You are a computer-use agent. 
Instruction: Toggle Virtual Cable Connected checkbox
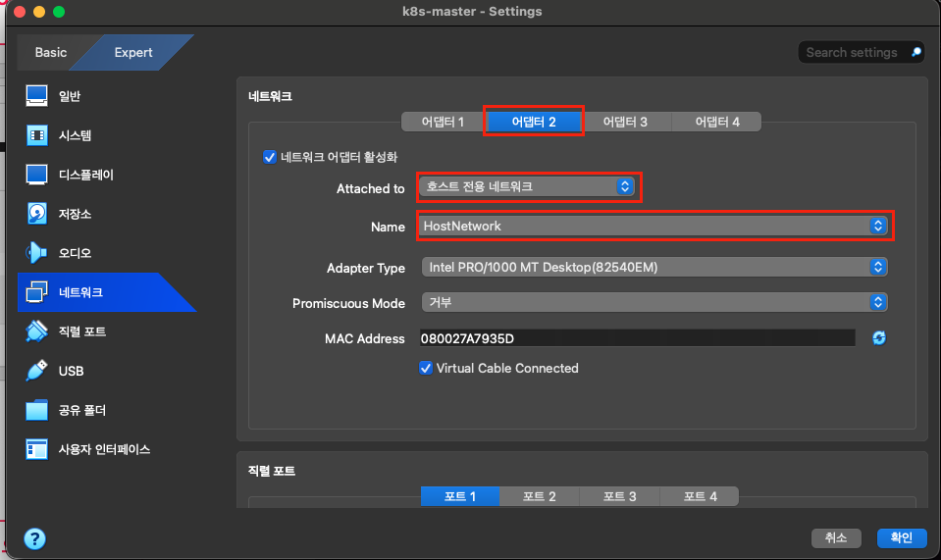click(426, 368)
